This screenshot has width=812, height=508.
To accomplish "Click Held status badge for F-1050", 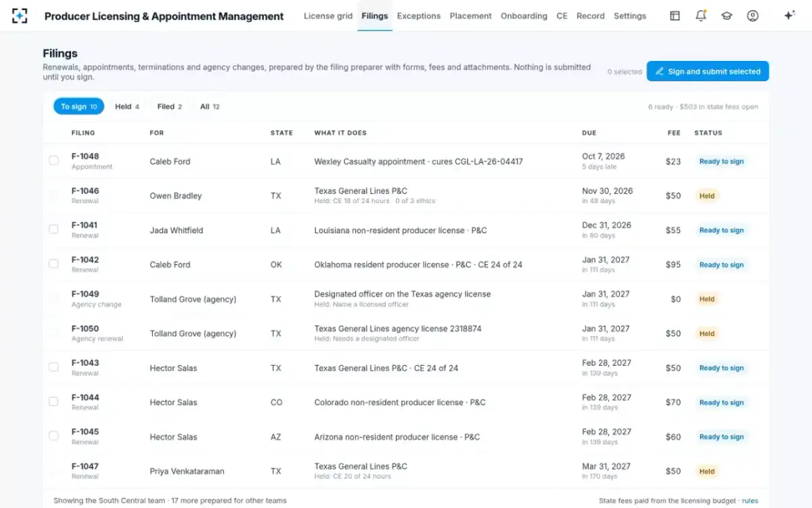I will pos(707,333).
